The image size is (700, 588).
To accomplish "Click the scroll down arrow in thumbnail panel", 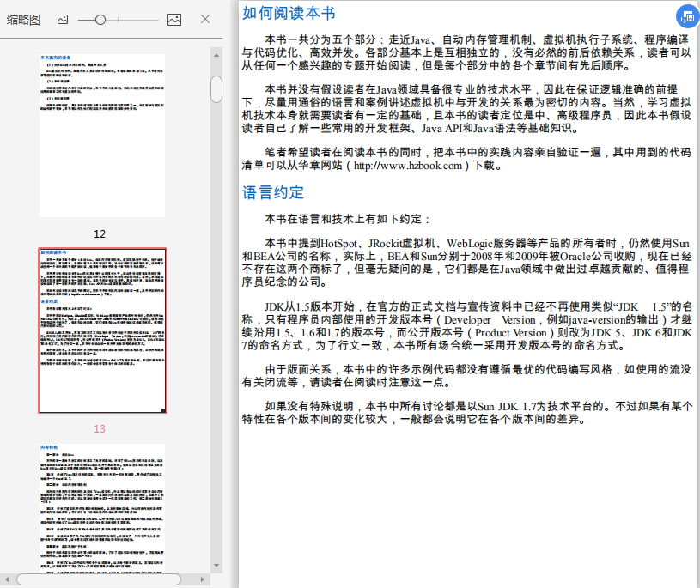I will 216,565.
